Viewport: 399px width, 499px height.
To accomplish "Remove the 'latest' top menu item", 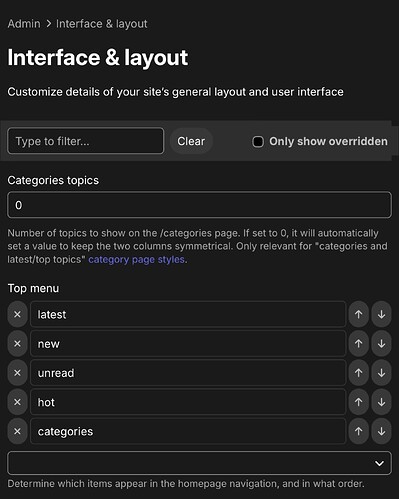I will coord(17,314).
